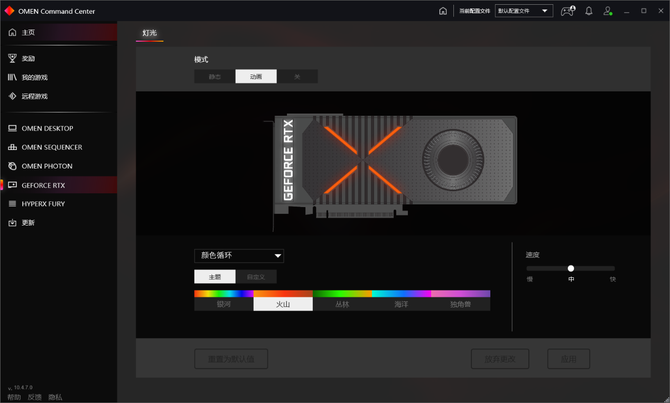670x403 pixels.
Task: Minimize the OMEN Command Center window
Action: coord(626,11)
